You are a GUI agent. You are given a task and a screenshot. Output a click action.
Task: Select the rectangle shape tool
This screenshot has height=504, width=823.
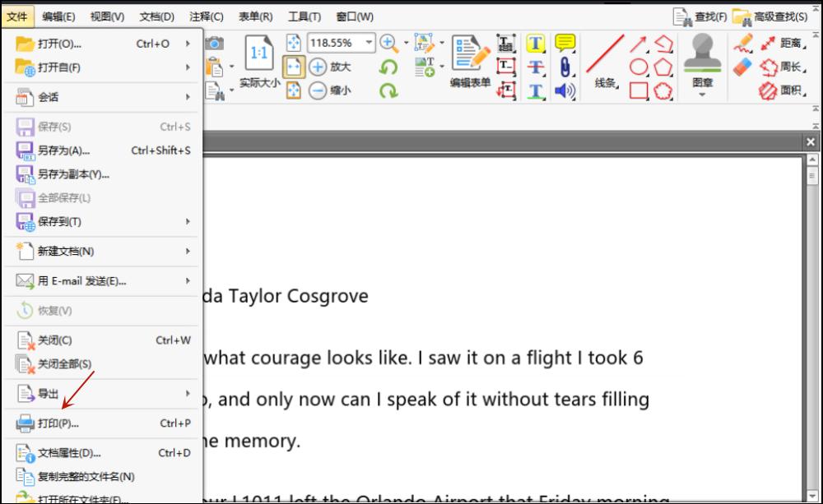pyautogui.click(x=639, y=90)
